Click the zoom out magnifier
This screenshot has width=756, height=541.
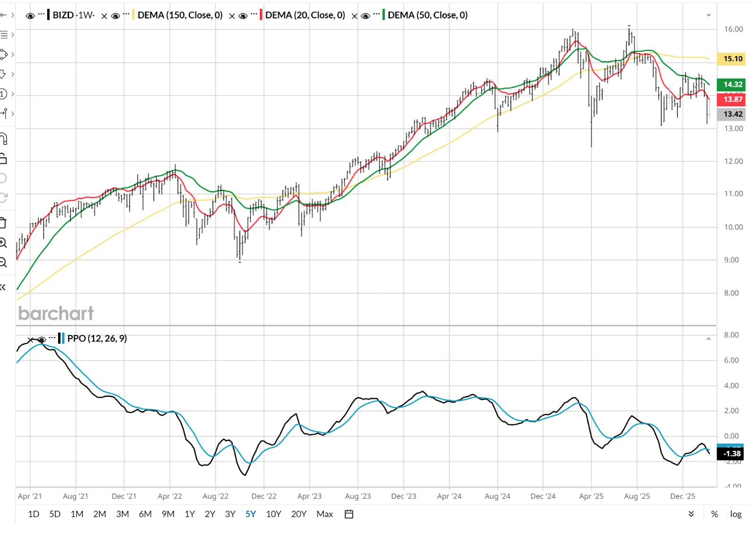click(x=3, y=263)
